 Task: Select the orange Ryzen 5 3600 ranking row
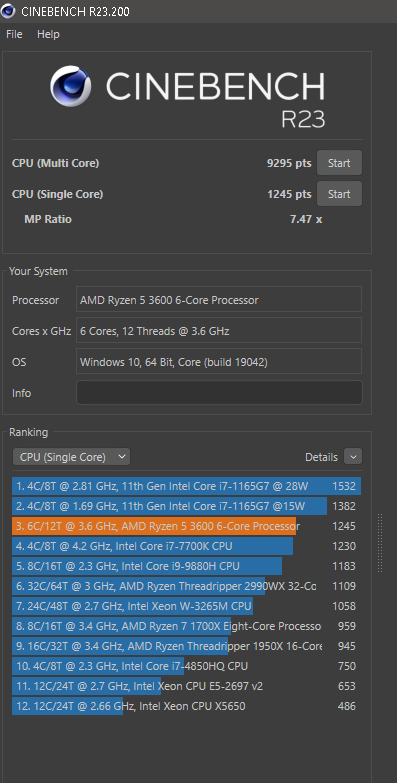186,526
